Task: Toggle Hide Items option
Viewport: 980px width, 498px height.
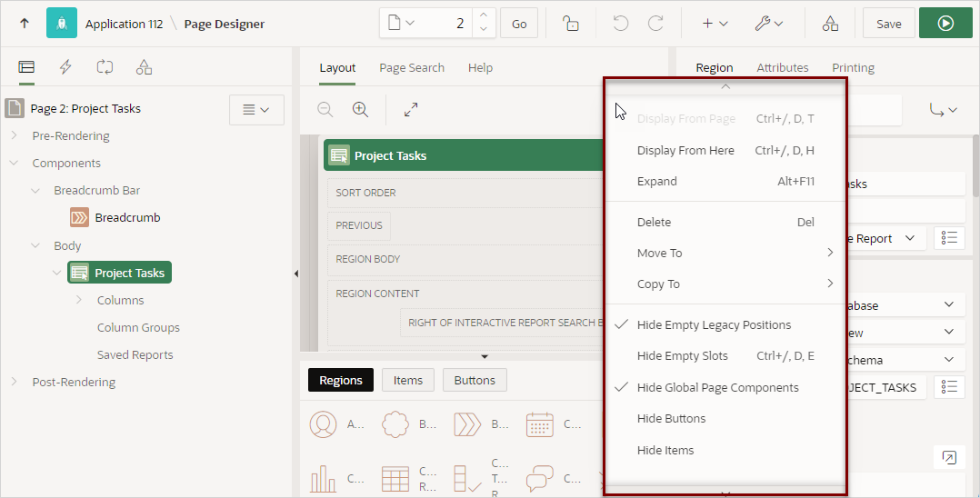Action: click(725, 450)
